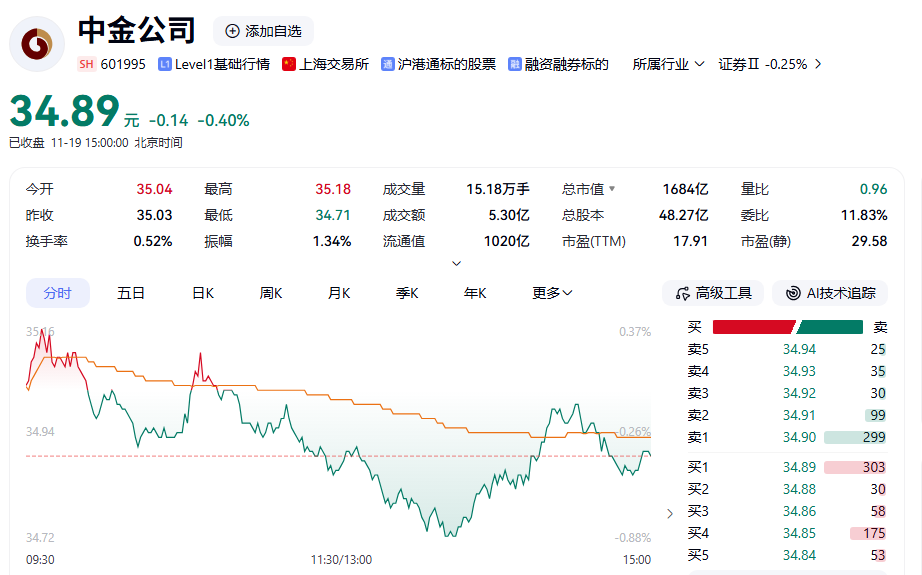Select the 五日 chart tab
The height and width of the screenshot is (575, 922).
(x=131, y=293)
